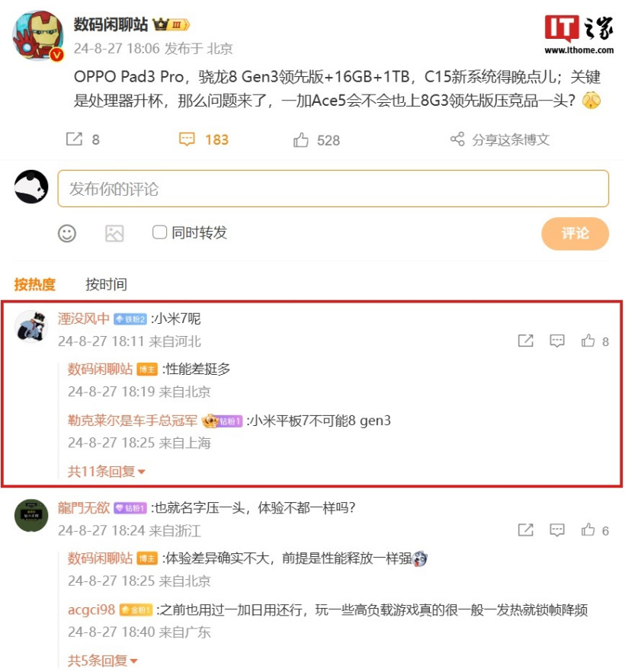This screenshot has width=625, height=672.
Task: Switch to 按热度 sorting tab
Action: click(35, 284)
